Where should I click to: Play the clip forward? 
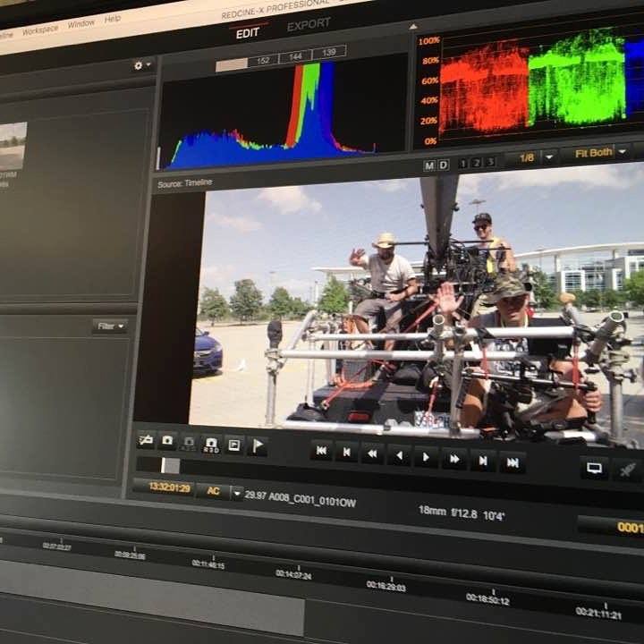point(426,457)
